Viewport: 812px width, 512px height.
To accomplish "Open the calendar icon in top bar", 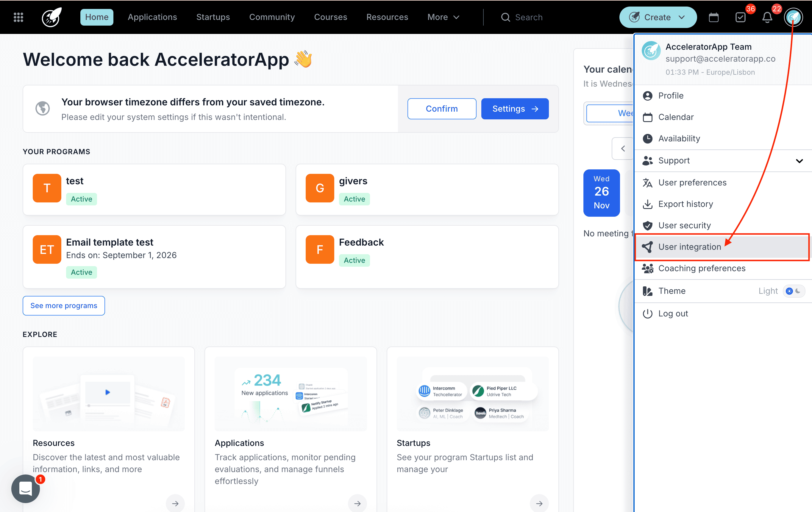I will point(713,17).
